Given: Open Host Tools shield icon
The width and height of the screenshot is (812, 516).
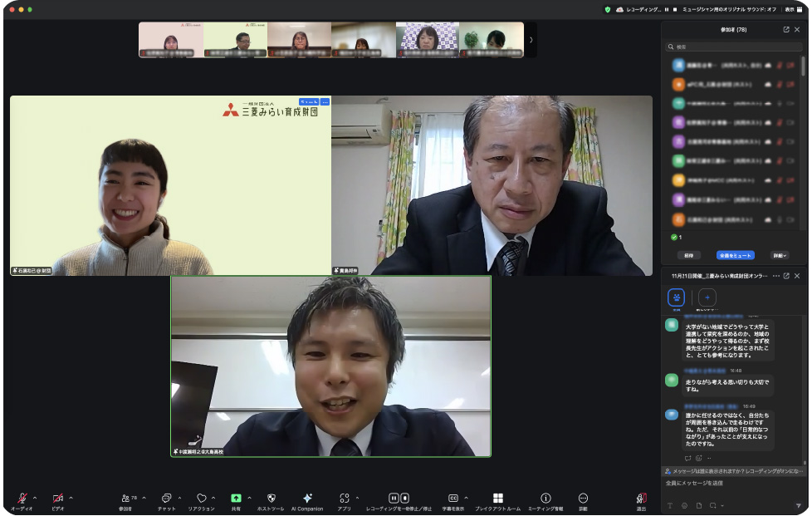Looking at the screenshot, I should pyautogui.click(x=271, y=499).
